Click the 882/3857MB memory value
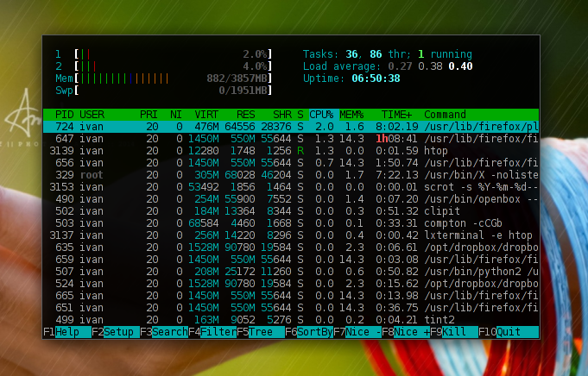 pos(237,78)
